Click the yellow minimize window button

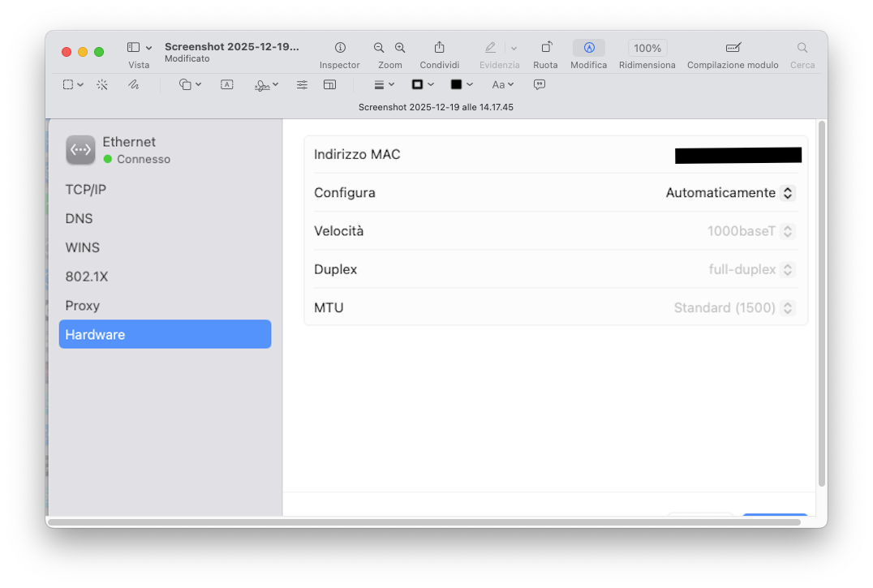click(x=83, y=52)
